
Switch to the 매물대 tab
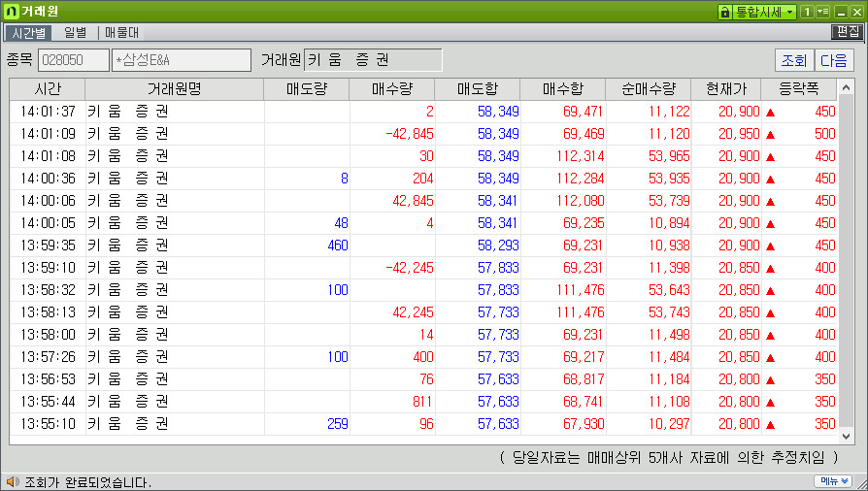[x=121, y=33]
